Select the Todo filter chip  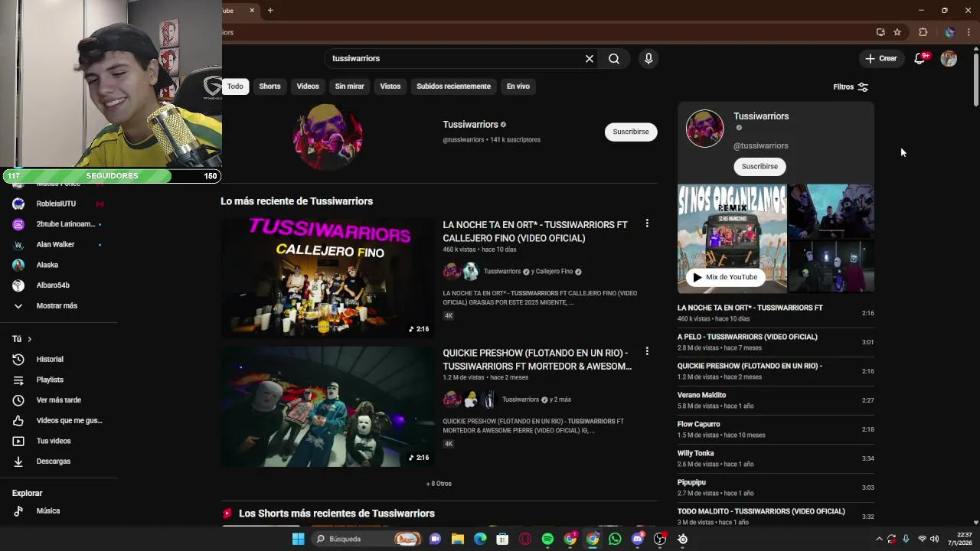235,86
